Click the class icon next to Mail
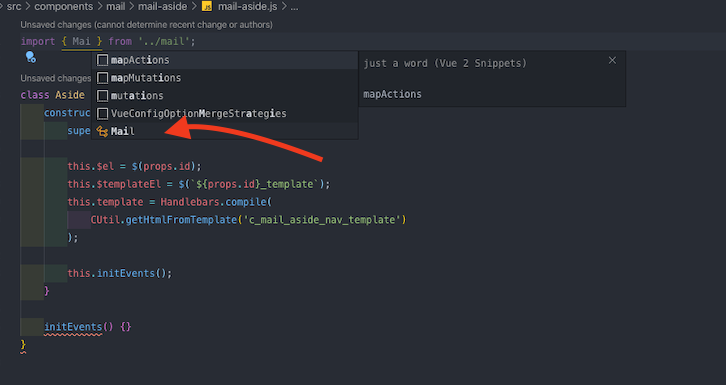Image resolution: width=726 pixels, height=385 pixels. [x=102, y=131]
